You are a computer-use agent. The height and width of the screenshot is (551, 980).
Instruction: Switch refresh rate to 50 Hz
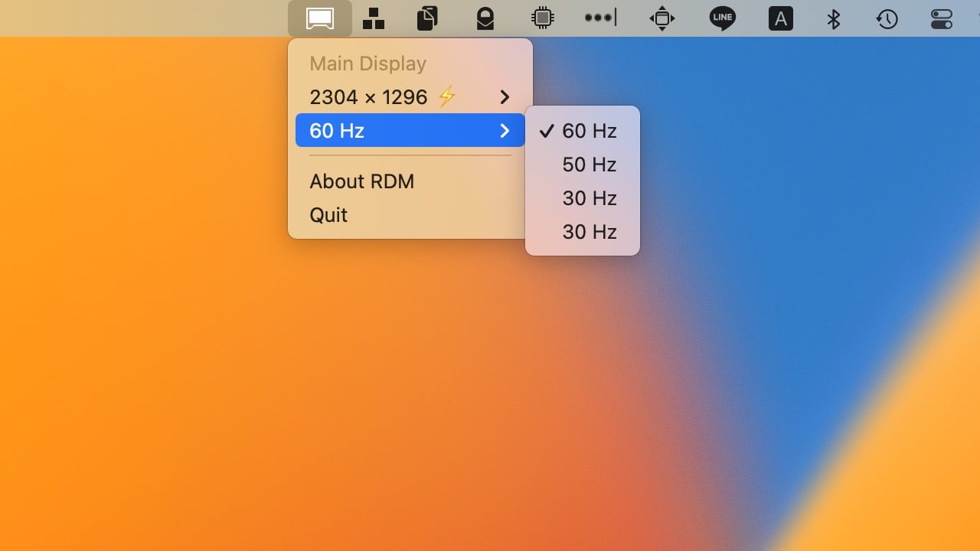coord(583,165)
